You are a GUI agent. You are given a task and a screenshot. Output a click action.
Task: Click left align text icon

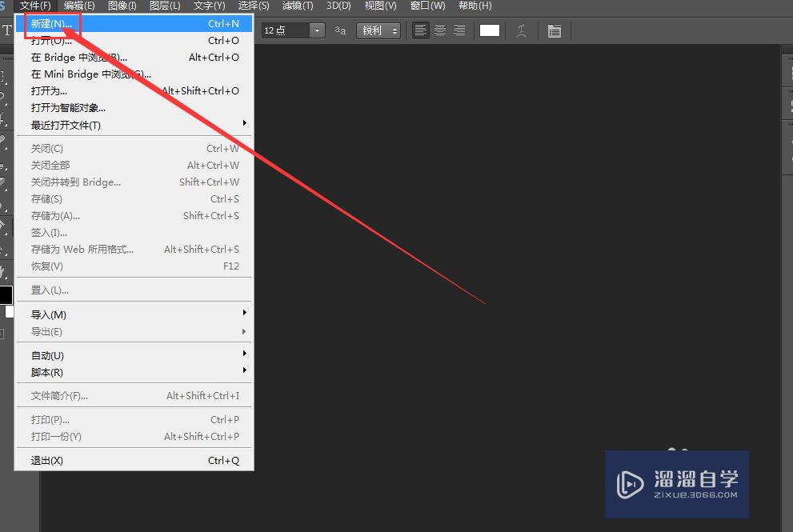[420, 30]
